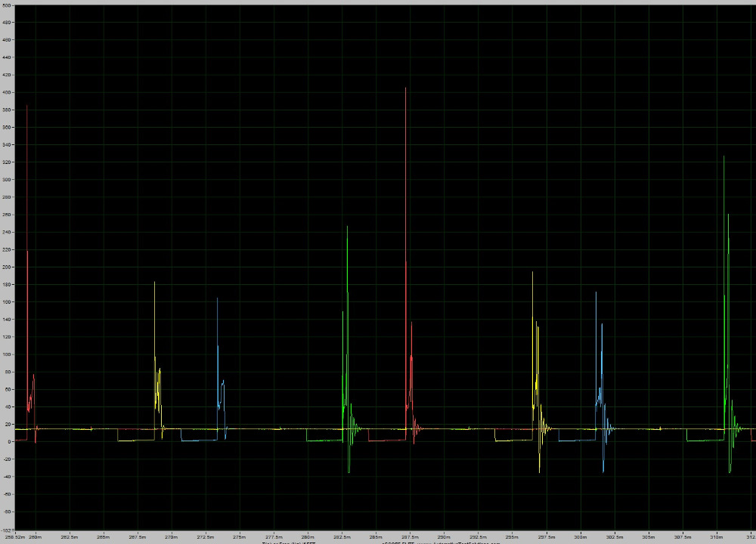Click the green trace's negative undershoot near 283m
The image size is (756, 544).
point(349,472)
